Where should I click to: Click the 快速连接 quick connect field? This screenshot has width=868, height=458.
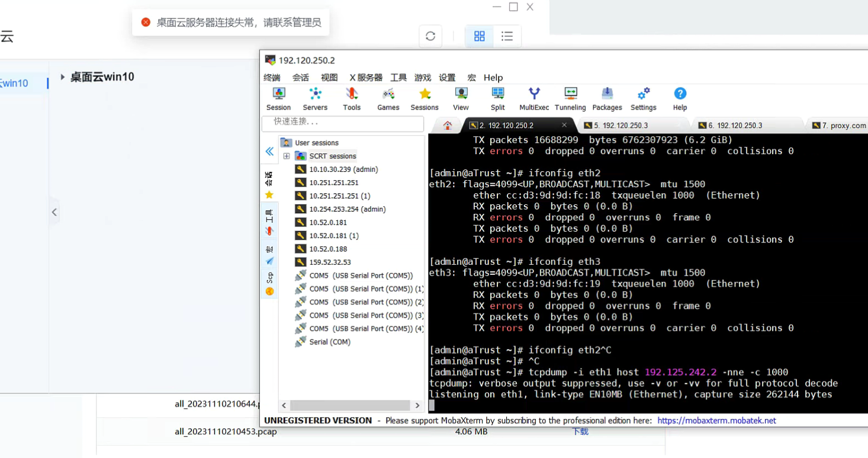pos(343,122)
